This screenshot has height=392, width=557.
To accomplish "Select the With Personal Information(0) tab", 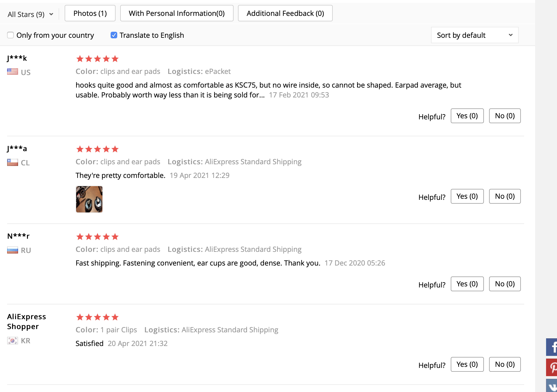I will point(177,13).
